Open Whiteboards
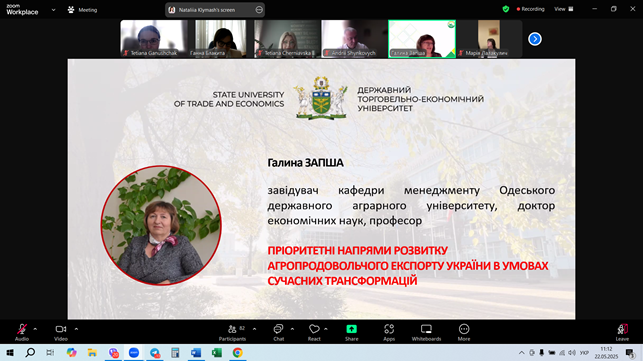 (x=426, y=332)
